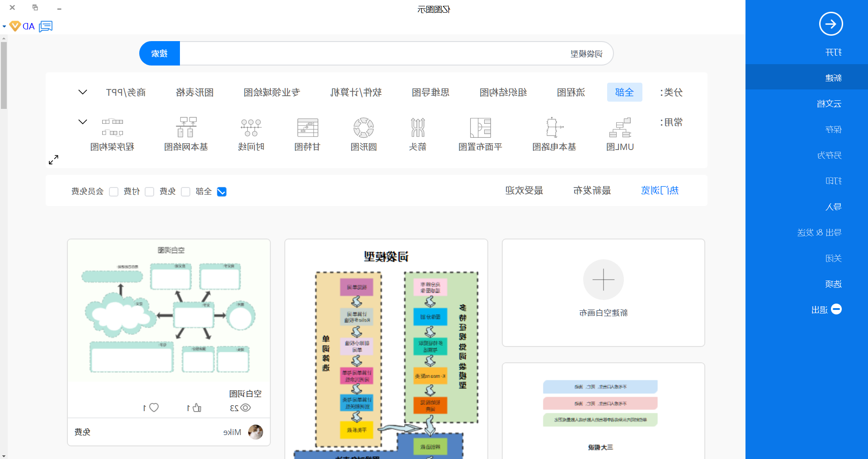
Task: Open the 空白词图 template thumbnail
Action: (x=169, y=311)
